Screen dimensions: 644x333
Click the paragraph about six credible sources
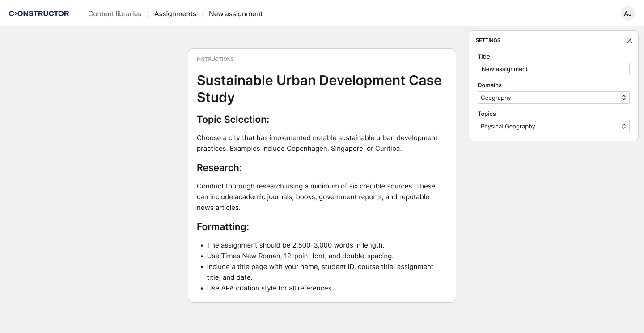click(316, 197)
